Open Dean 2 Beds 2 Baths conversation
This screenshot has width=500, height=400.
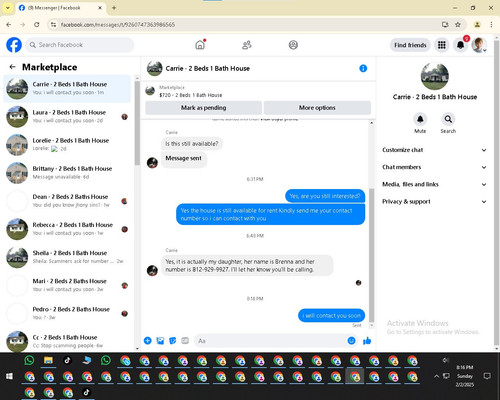click(67, 201)
